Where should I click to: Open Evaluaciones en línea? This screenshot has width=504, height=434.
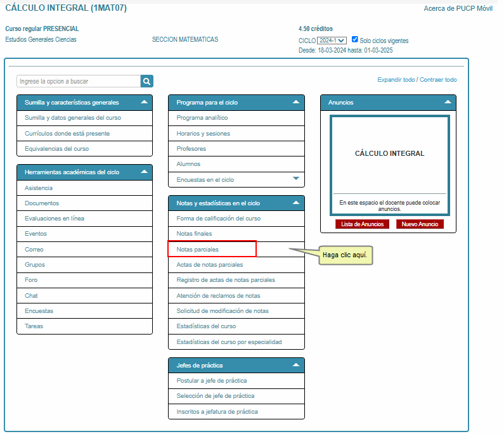84,219
